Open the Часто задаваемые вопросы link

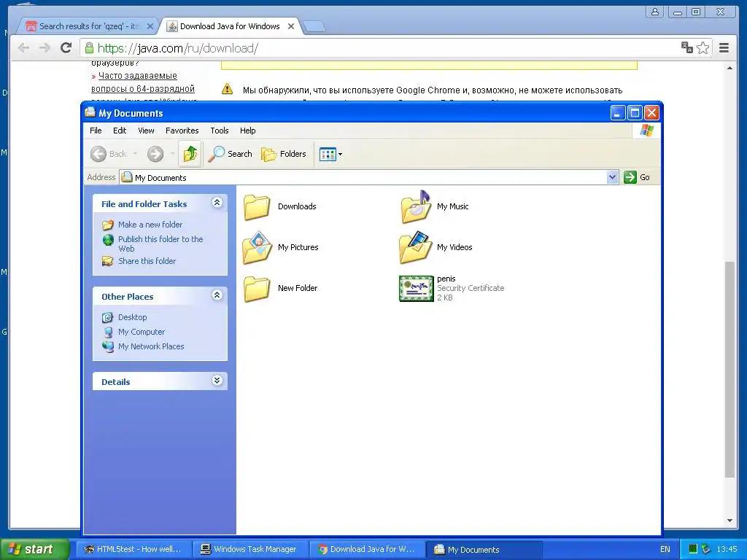(x=143, y=82)
